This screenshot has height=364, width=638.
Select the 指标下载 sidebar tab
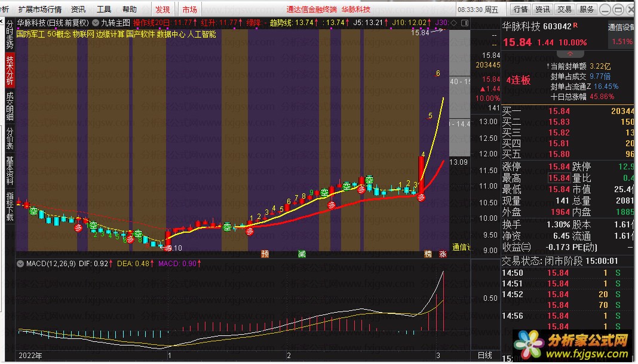click(10, 206)
